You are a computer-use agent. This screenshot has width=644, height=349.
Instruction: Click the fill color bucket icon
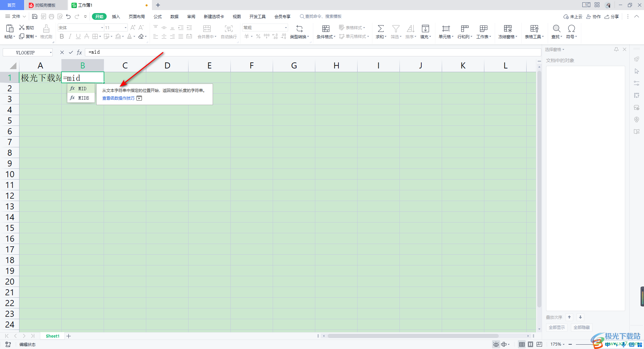click(118, 36)
